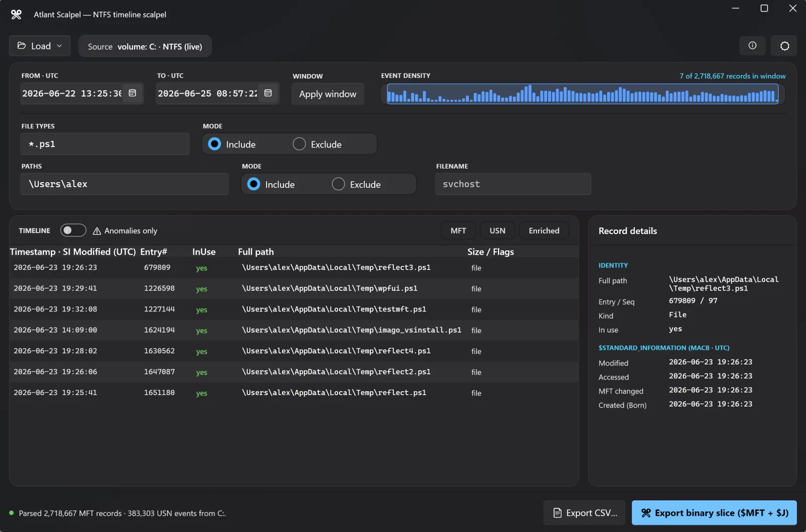Click document icon in Export CSV button

coord(557,513)
